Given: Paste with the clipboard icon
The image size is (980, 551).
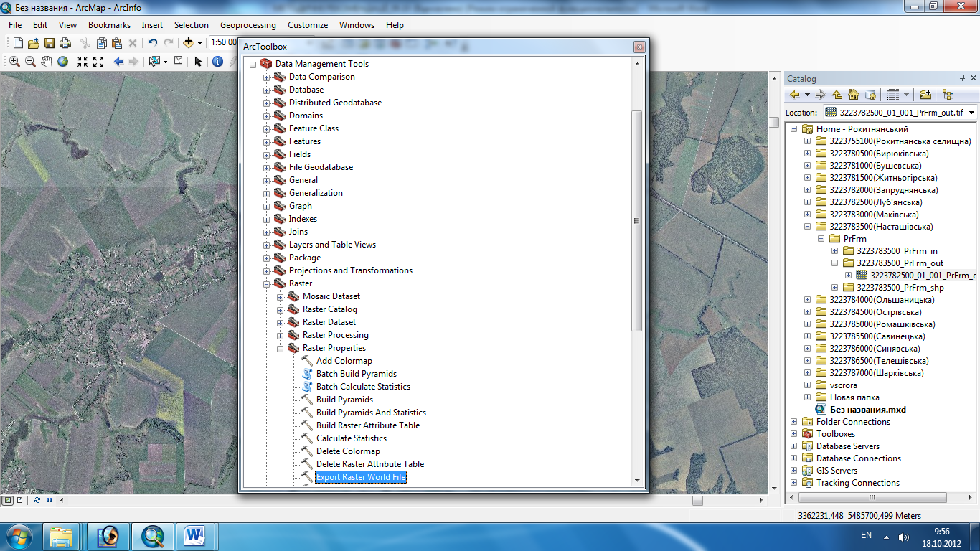Looking at the screenshot, I should 116,43.
